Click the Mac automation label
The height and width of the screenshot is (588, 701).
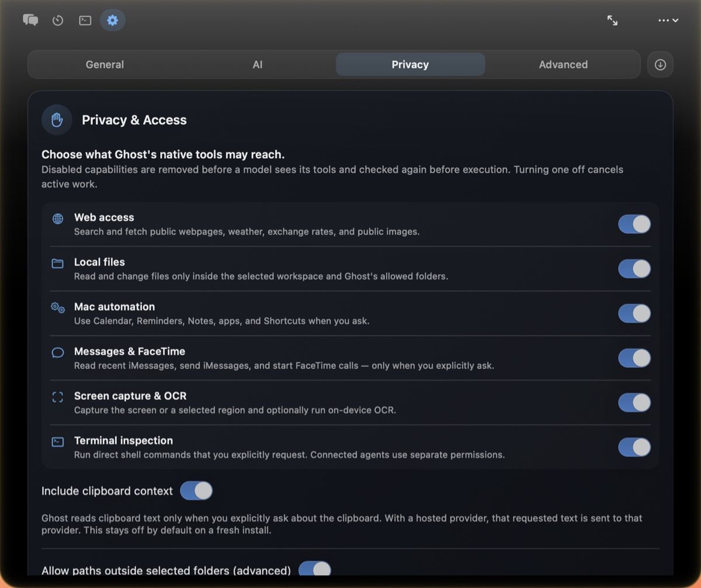coord(114,306)
